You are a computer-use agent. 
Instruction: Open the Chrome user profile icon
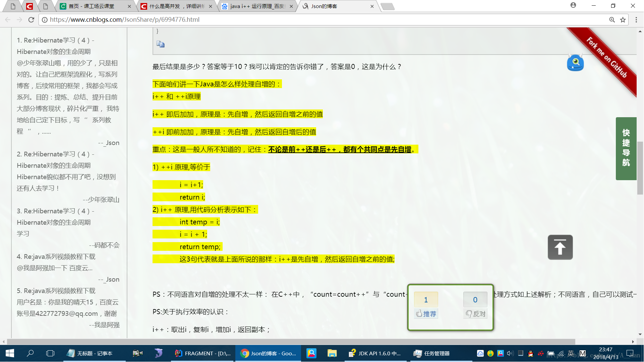pos(573,5)
